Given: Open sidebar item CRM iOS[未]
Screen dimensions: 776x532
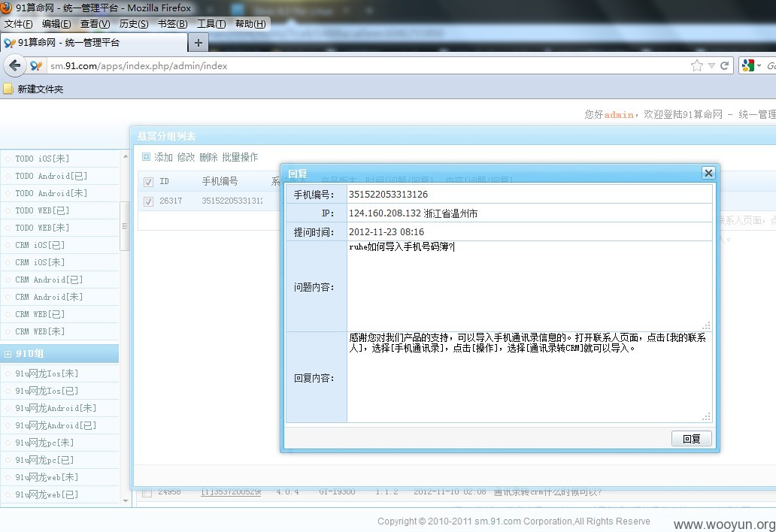Looking at the screenshot, I should coord(40,262).
